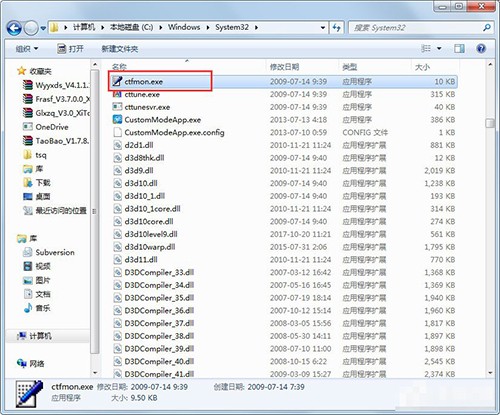Expand the address bar history dropdown
The height and width of the screenshot is (415, 500).
pyautogui.click(x=322, y=28)
